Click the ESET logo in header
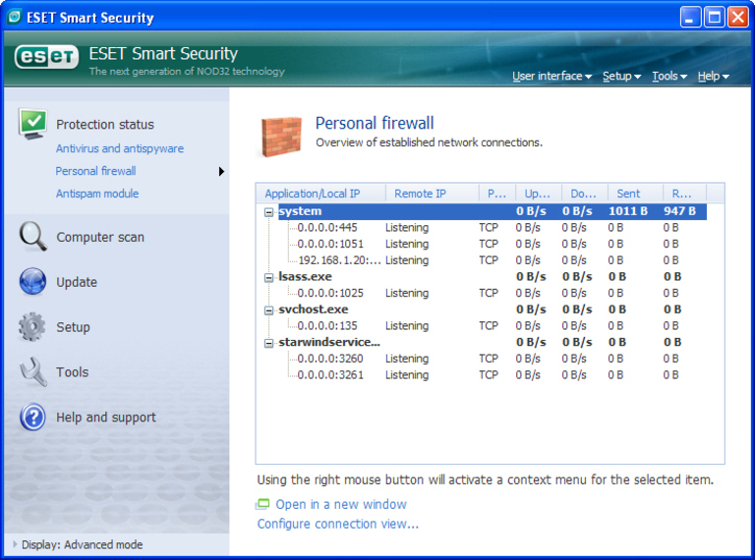This screenshot has width=755, height=560. click(x=46, y=57)
